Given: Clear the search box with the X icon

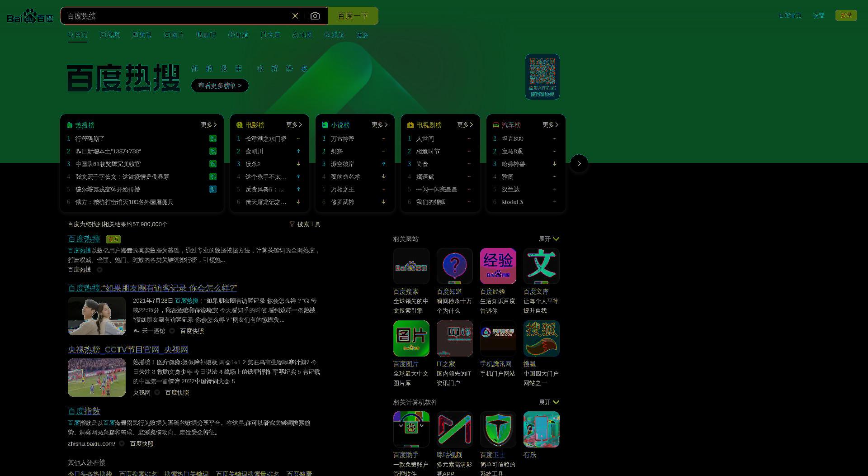Looking at the screenshot, I should pyautogui.click(x=295, y=16).
